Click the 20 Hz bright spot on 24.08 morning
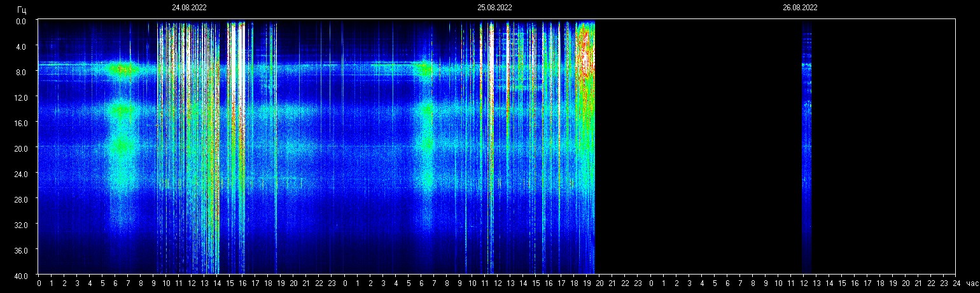 coord(122,146)
